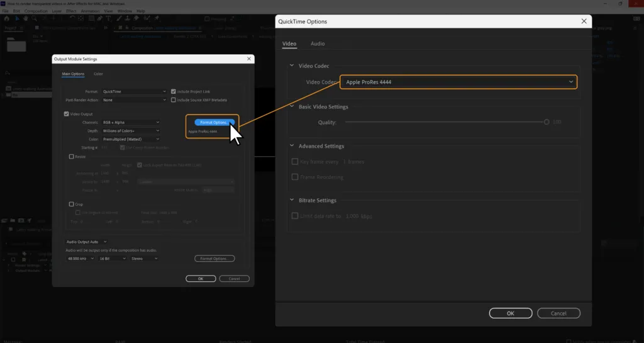Click Cancel in QuickTime Options dialog
The height and width of the screenshot is (343, 644).
pyautogui.click(x=558, y=313)
